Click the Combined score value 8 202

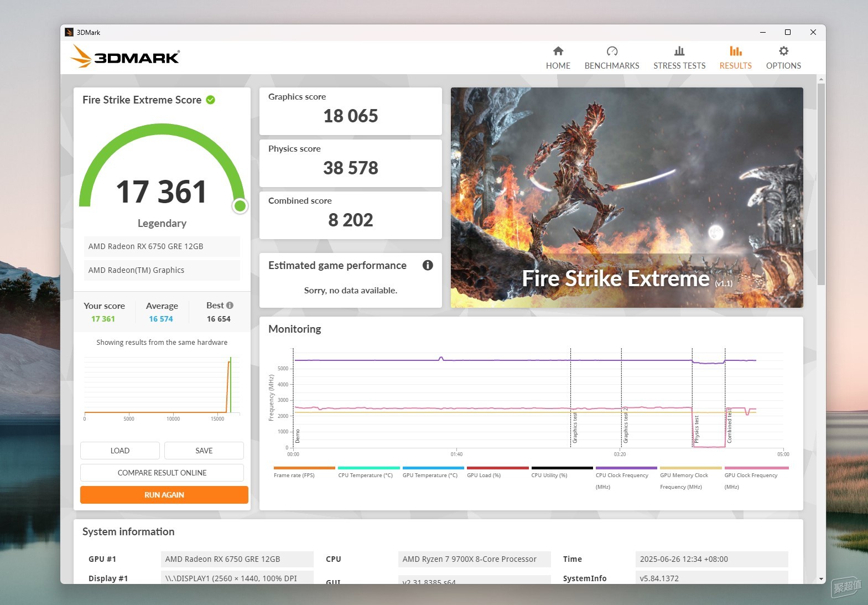pyautogui.click(x=351, y=220)
